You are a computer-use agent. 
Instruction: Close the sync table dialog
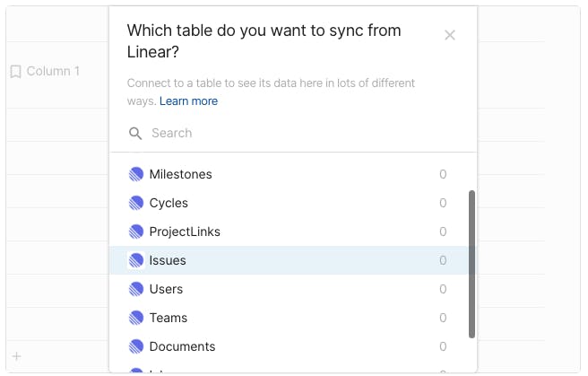450,35
